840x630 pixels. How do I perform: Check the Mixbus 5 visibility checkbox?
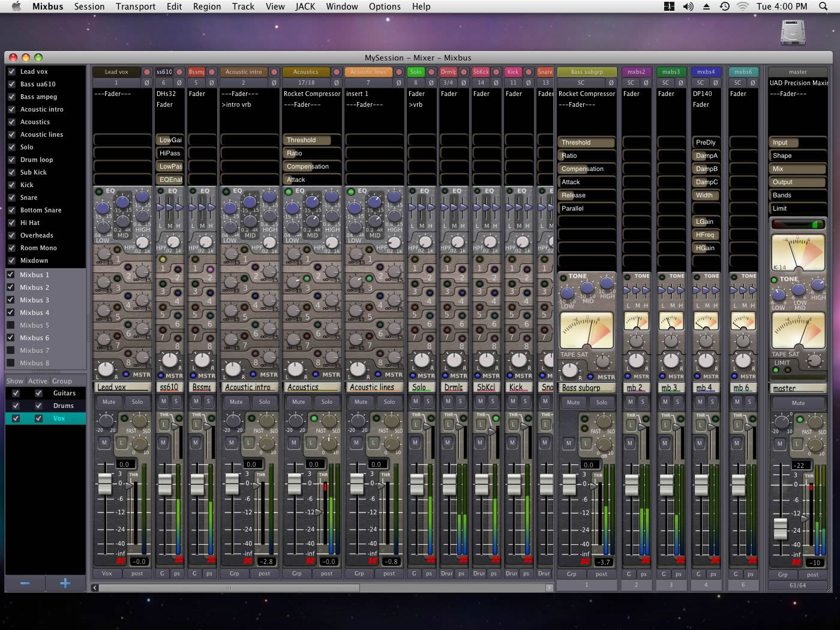[x=10, y=325]
